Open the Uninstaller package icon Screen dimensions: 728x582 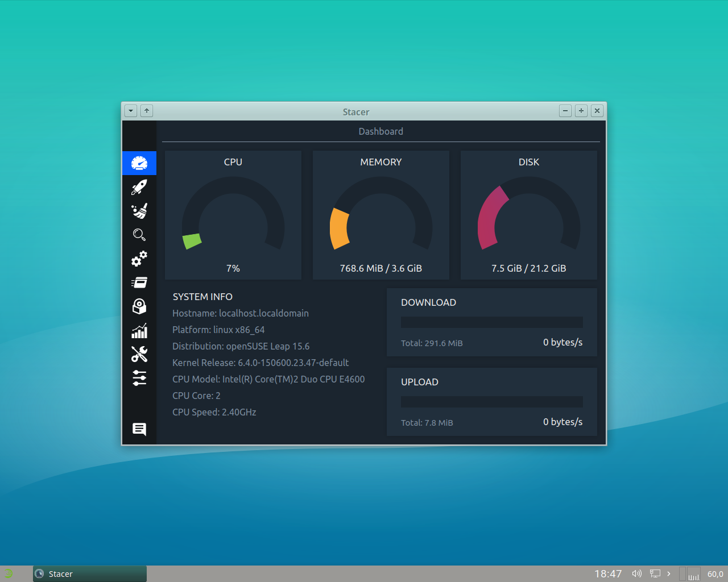[139, 306]
